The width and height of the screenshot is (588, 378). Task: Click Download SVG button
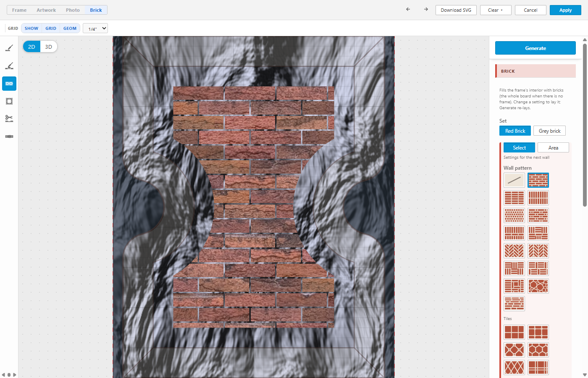coord(456,10)
